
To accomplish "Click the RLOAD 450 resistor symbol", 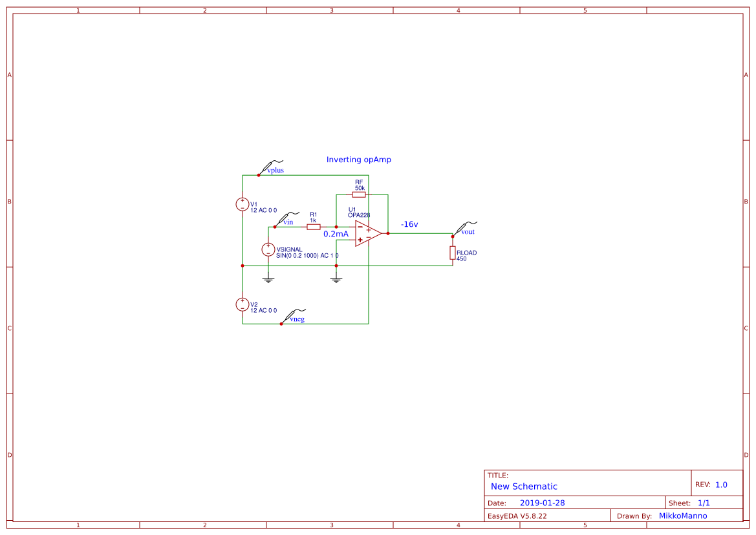I will tap(452, 253).
